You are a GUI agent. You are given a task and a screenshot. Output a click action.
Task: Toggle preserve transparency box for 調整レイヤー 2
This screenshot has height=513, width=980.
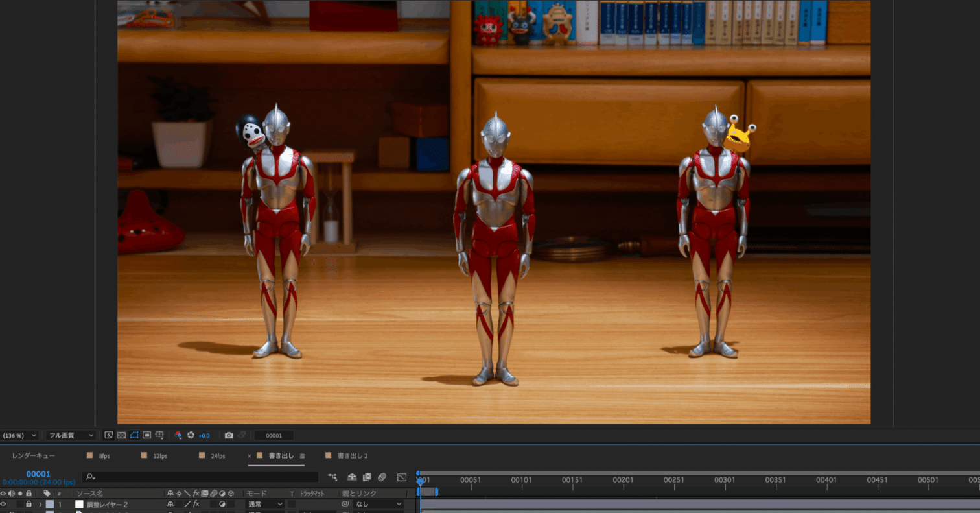point(292,504)
